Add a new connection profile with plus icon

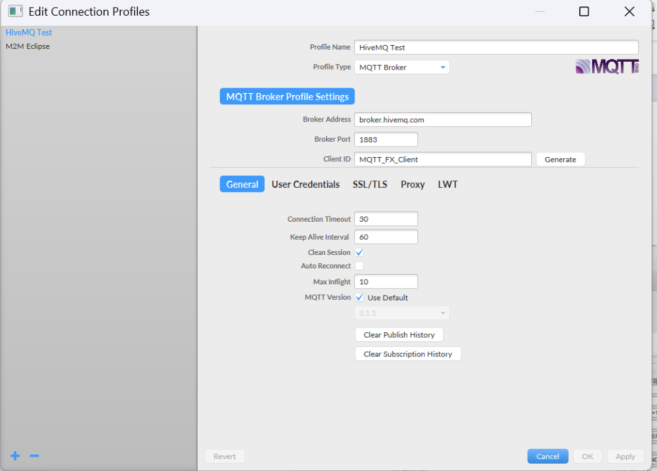point(15,455)
